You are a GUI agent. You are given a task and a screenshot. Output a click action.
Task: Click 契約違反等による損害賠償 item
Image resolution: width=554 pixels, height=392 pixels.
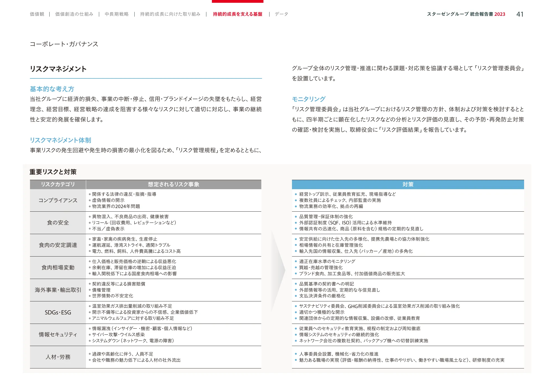click(x=119, y=284)
